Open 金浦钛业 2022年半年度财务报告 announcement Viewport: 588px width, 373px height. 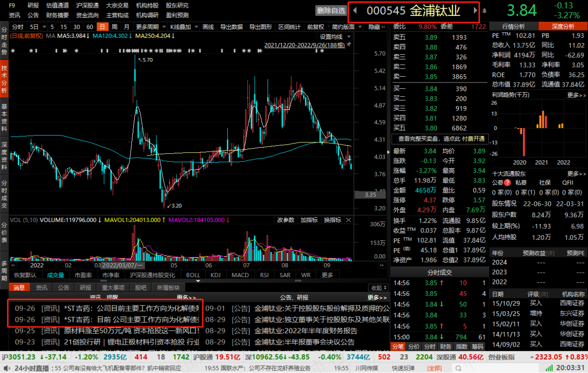tap(306, 331)
